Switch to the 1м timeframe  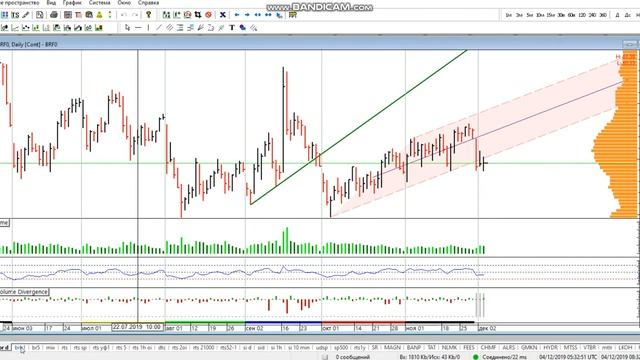pos(509,15)
